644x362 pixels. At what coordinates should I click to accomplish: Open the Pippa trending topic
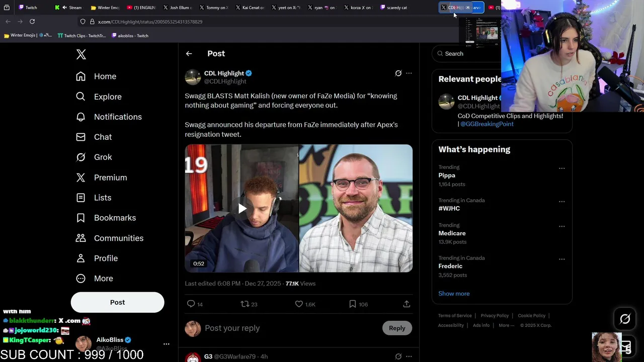447,175
